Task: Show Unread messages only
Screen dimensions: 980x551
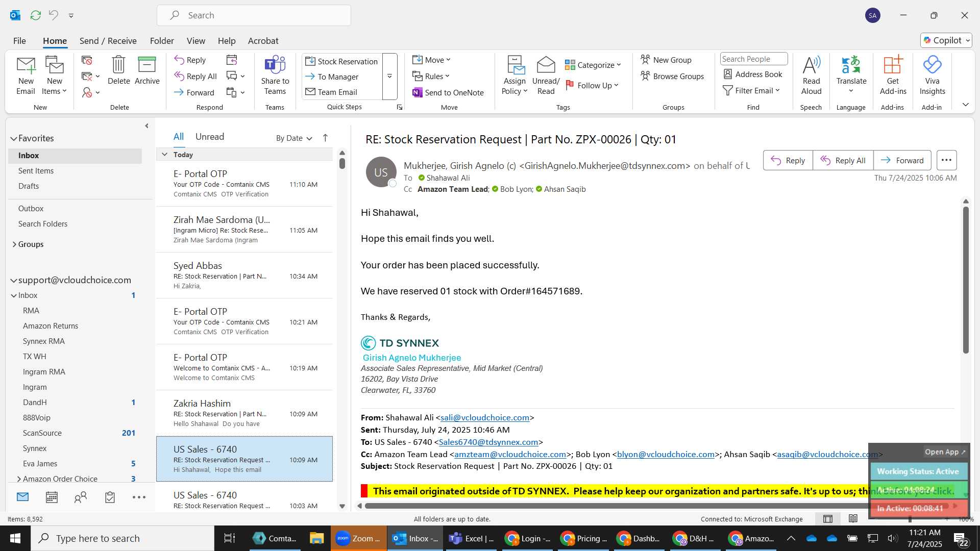Action: pyautogui.click(x=209, y=137)
